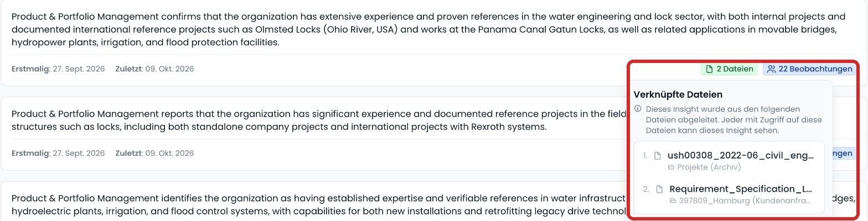The height and width of the screenshot is (221, 868).
Task: Click the folder icon next to '397809_Hamburg'
Action: 673,201
